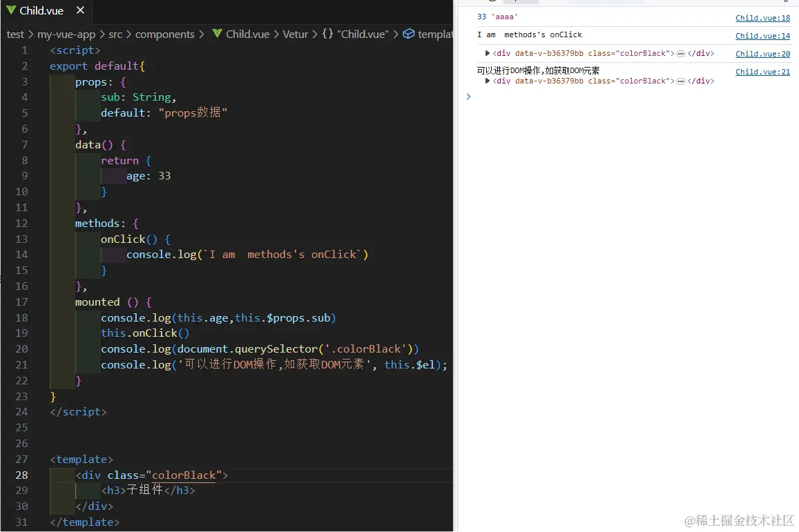Click ellipsis badge in Child.vue:21 div entry
Image resolution: width=799 pixels, height=532 pixels.
tap(681, 81)
